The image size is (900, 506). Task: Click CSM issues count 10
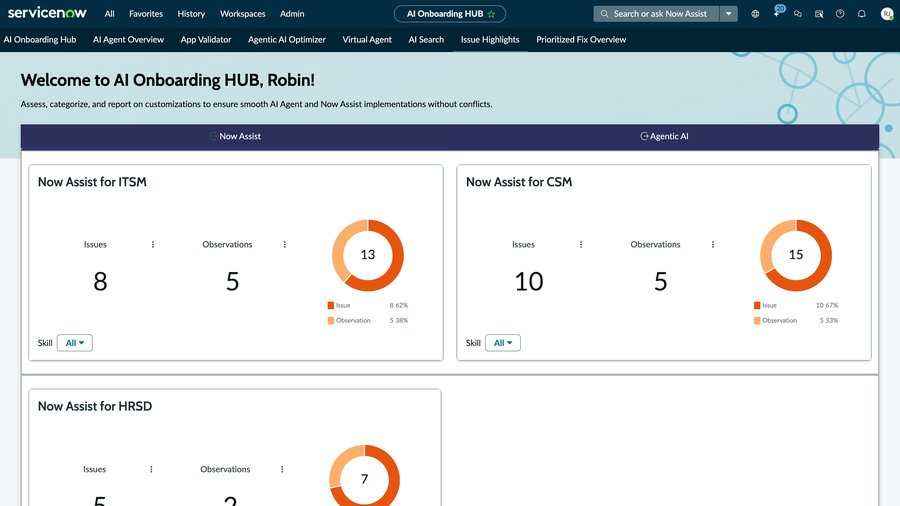[529, 281]
